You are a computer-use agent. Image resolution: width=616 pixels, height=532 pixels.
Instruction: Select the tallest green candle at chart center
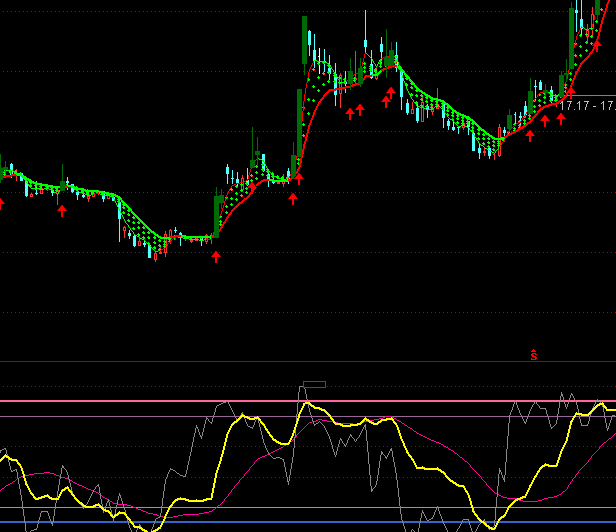coord(304,42)
